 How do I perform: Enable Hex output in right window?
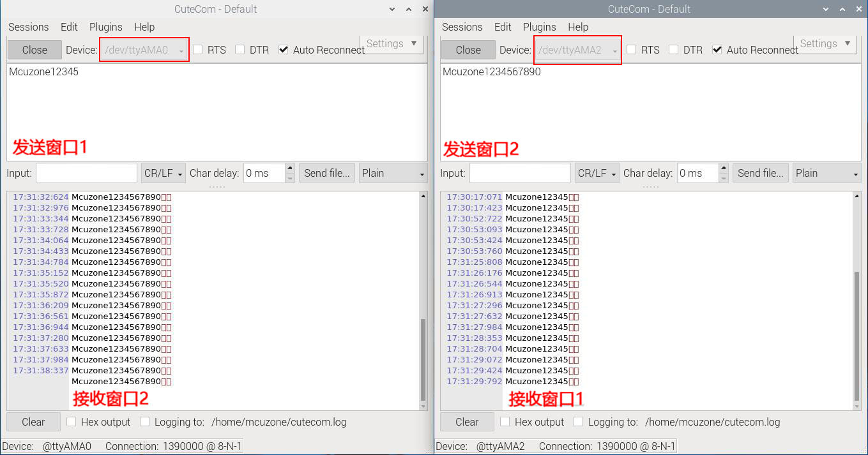pyautogui.click(x=505, y=422)
